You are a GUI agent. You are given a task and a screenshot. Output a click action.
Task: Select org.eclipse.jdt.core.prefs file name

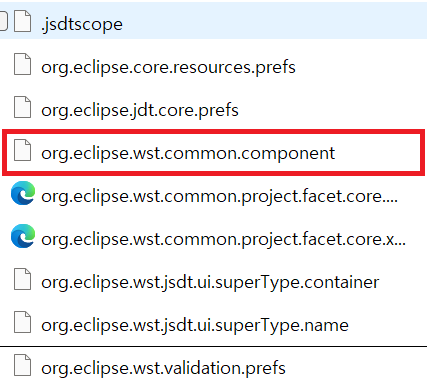pos(140,110)
